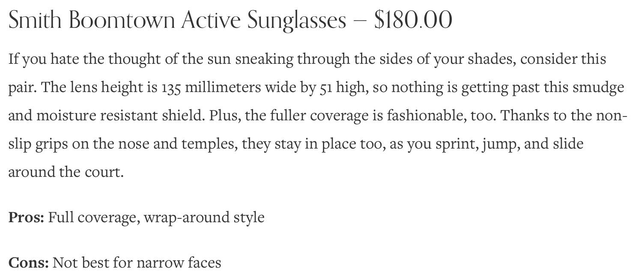Click the $180.00 price in the heading

413,20
